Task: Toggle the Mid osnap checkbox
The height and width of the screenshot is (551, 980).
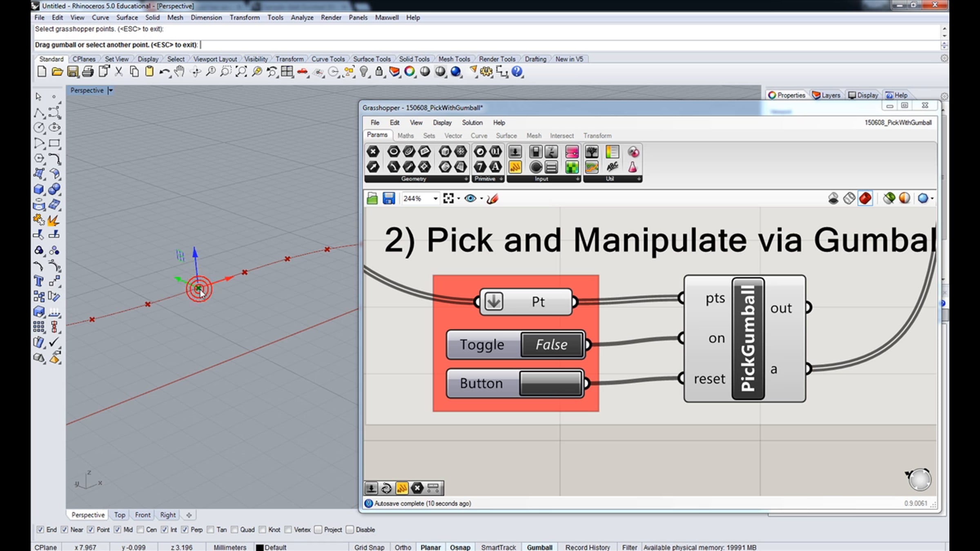Action: click(x=118, y=530)
